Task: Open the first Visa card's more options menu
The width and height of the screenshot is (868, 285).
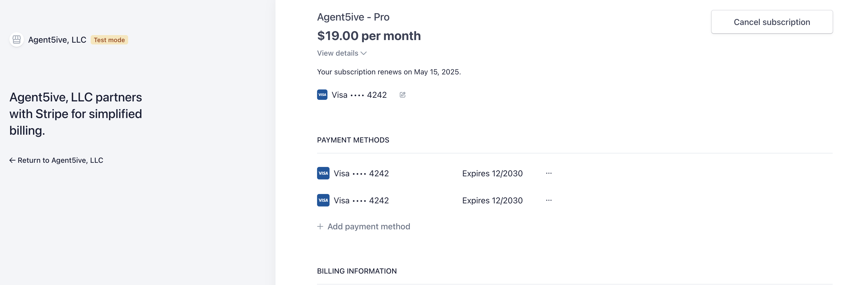Action: pyautogui.click(x=549, y=173)
